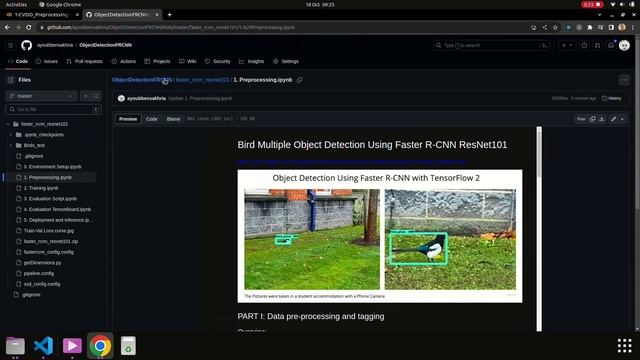Open the Pull requests repository tab

point(84,61)
